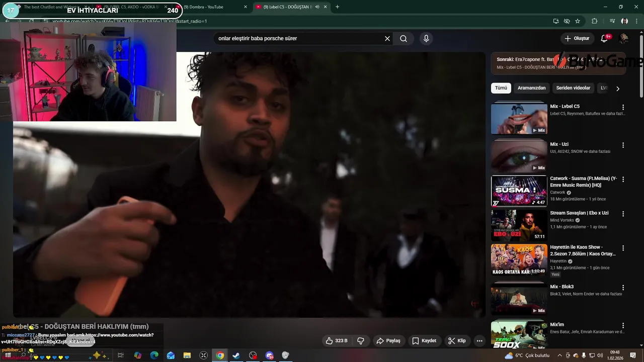The width and height of the screenshot is (644, 362).
Task: Open Hayrettin ile Kaos Show video title
Action: (x=583, y=250)
